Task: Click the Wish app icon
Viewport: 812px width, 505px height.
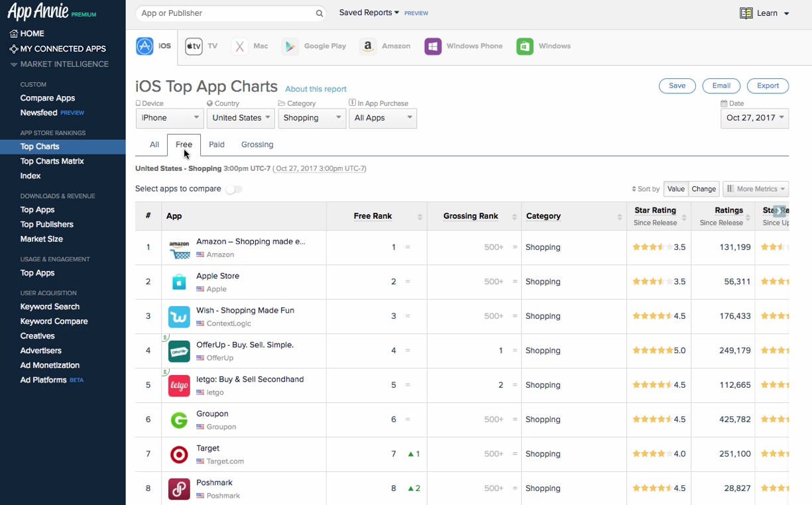Action: [x=179, y=316]
